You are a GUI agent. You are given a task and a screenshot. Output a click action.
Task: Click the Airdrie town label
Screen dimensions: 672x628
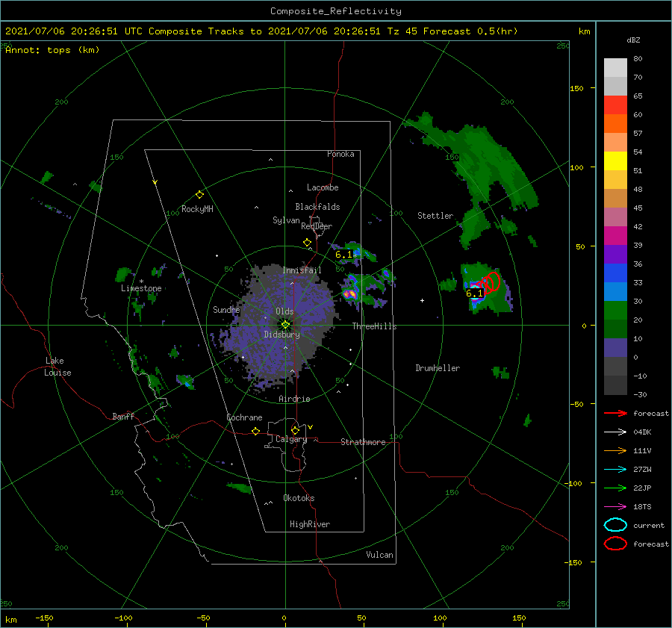tap(294, 399)
